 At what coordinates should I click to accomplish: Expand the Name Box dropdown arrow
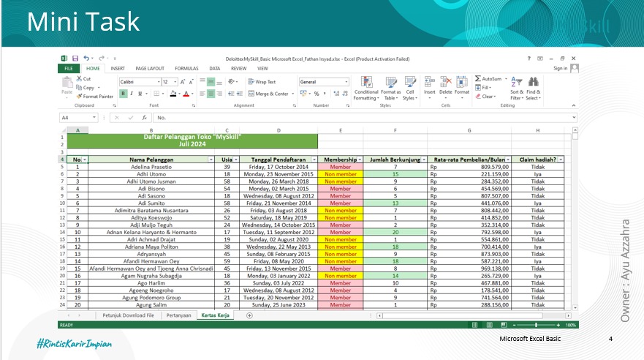(94, 118)
